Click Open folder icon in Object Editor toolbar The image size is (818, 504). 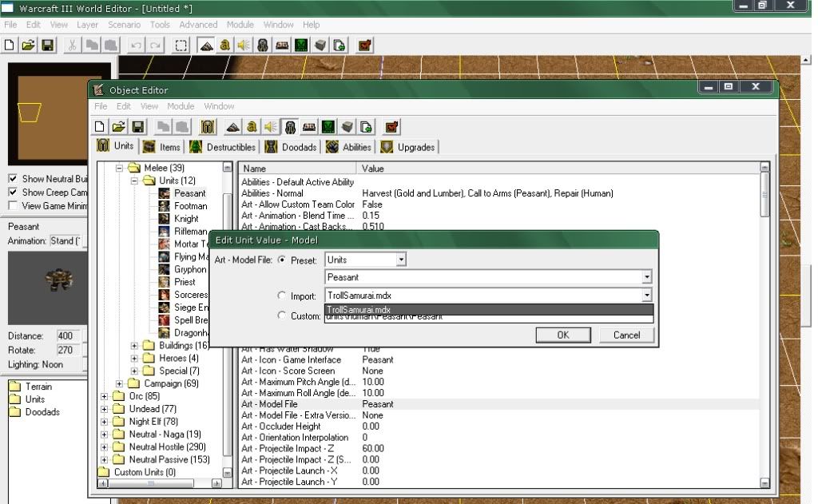coord(118,127)
